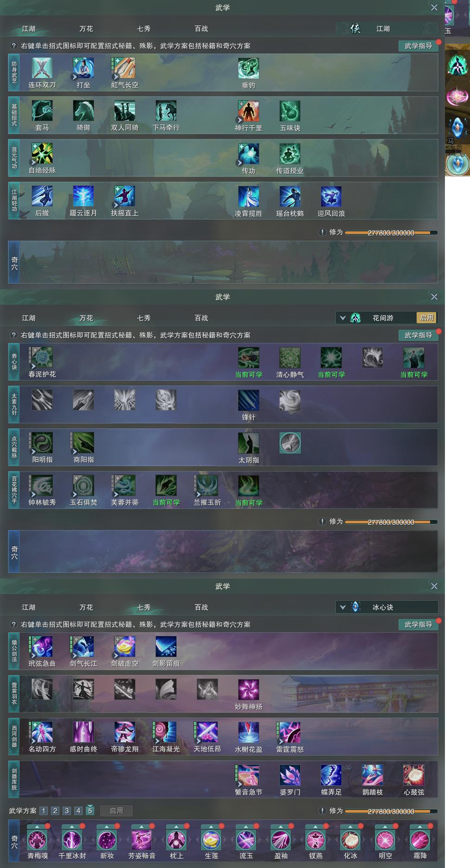
Task: Click the 修为 progress bar in top panel
Action: (391, 233)
